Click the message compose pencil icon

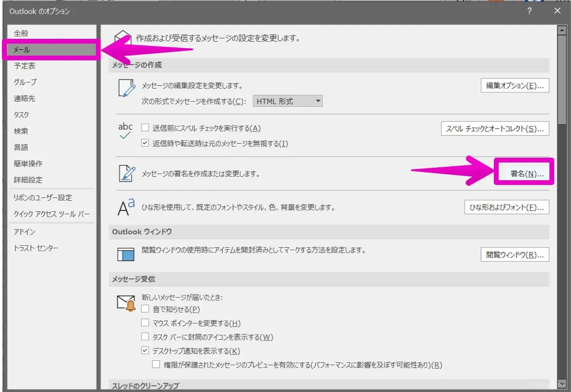click(127, 88)
